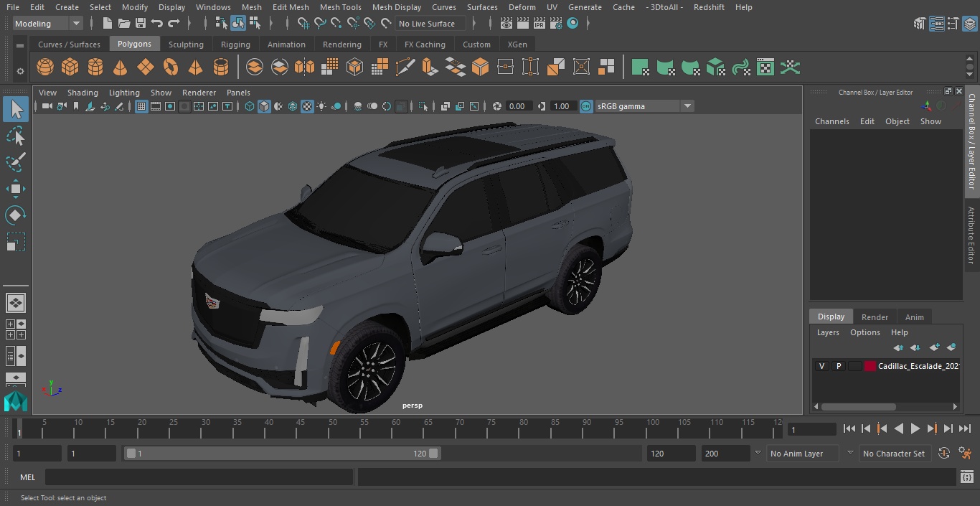Select the Lasso selection tool

(16, 136)
